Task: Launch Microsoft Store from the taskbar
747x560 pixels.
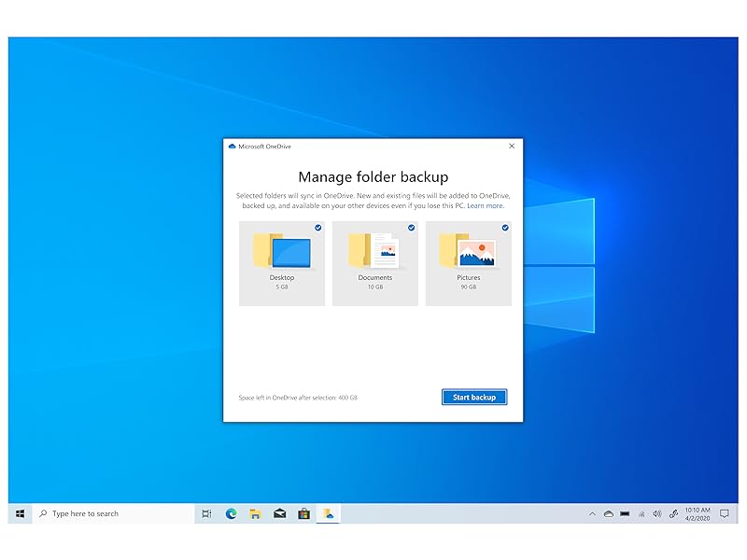Action: click(x=303, y=513)
